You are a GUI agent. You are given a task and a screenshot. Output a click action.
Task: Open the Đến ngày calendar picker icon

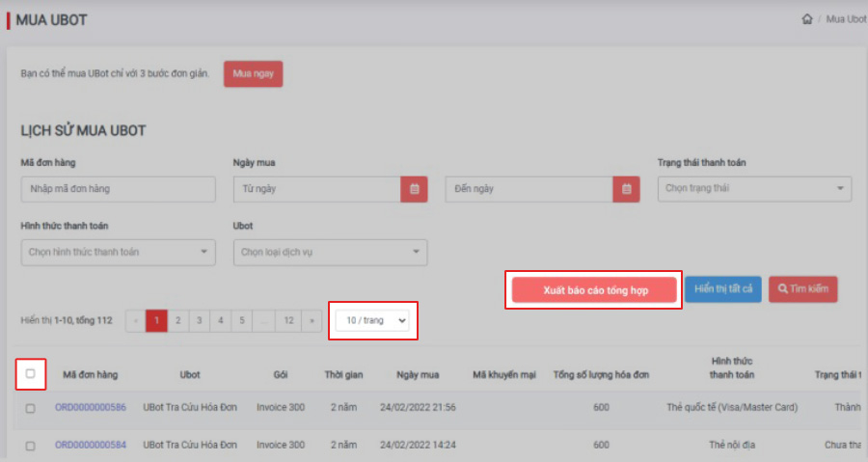click(x=627, y=189)
